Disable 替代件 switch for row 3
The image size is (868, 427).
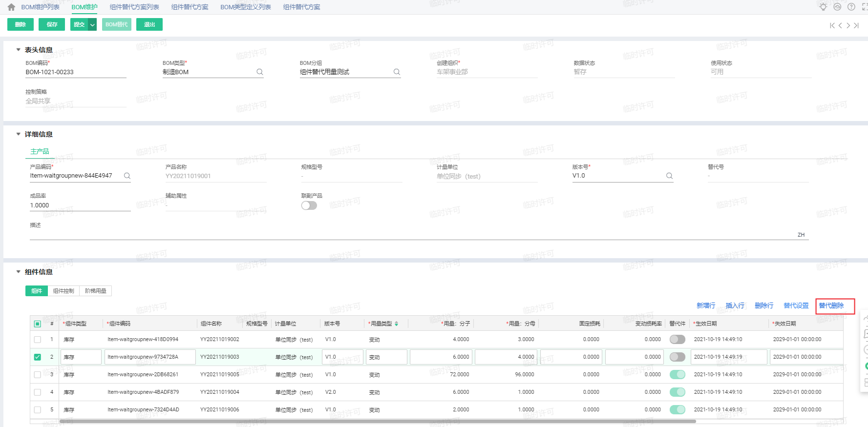(677, 374)
